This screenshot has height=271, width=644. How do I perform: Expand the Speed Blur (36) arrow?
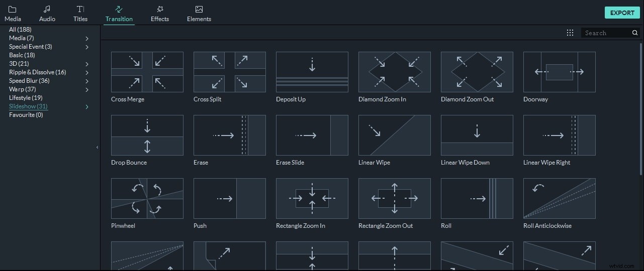click(87, 81)
